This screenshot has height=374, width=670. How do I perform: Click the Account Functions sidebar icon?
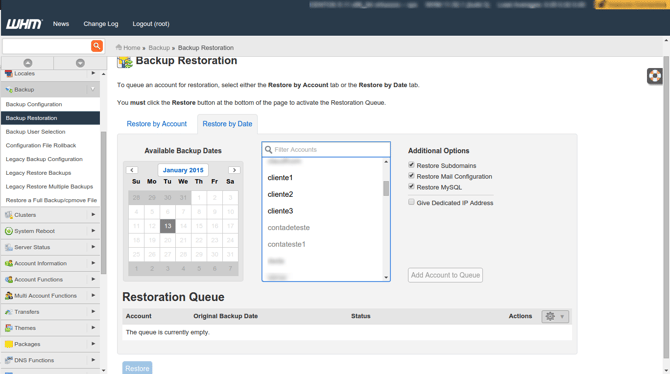(9, 280)
